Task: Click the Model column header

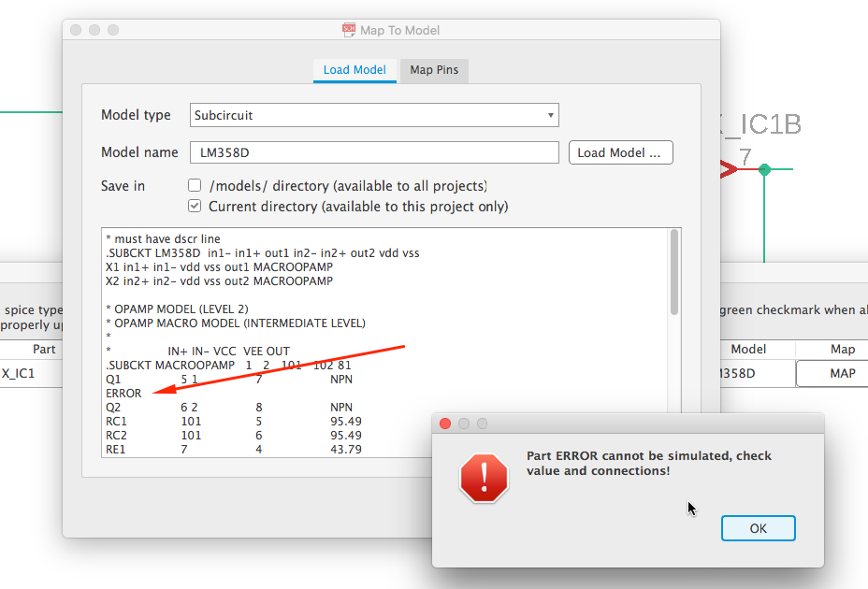Action: click(748, 350)
